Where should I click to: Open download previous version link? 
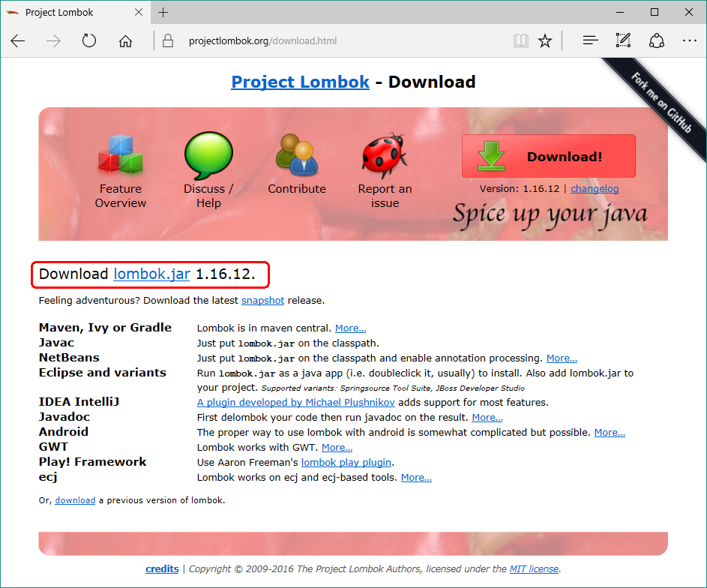tap(75, 500)
